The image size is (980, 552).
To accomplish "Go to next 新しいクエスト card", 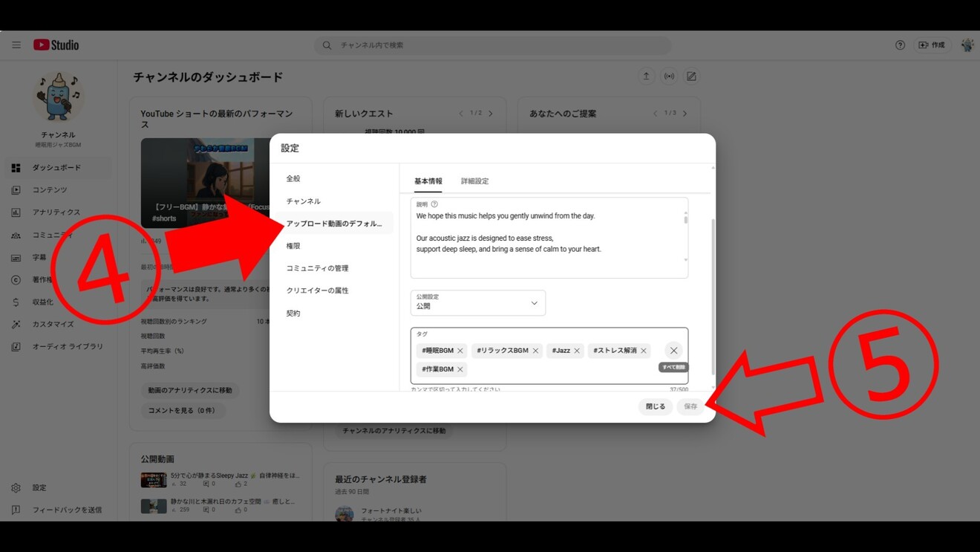I will pos(491,114).
